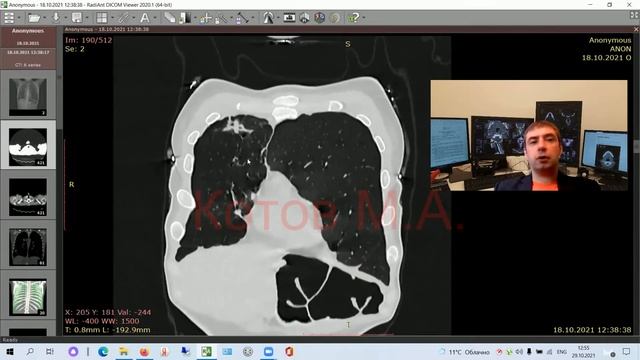This screenshot has height=360, width=640.
Task: Click the 'Ready' status bar text
Action: tap(10, 340)
